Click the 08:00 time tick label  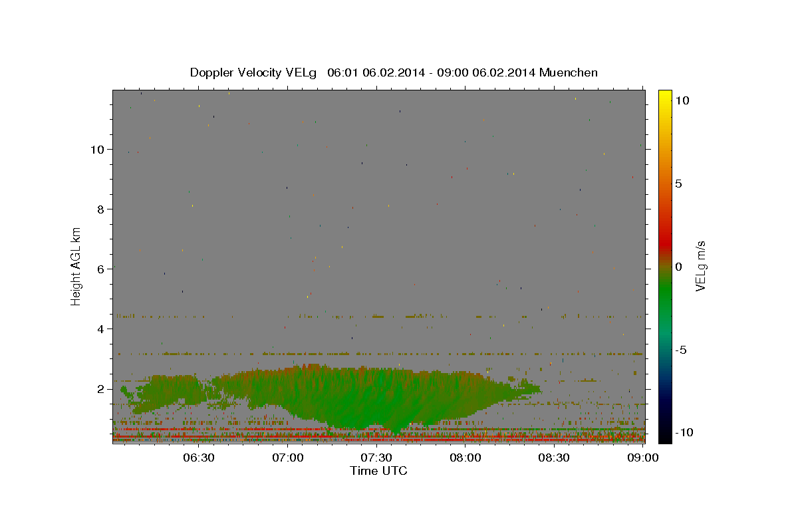click(x=465, y=458)
